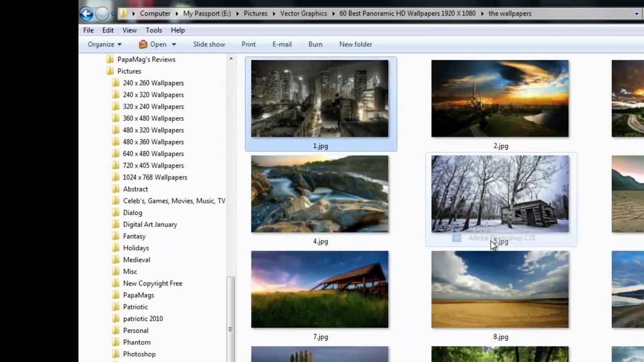Click the Burn toolbar button
This screenshot has height=362, width=644.
click(315, 44)
